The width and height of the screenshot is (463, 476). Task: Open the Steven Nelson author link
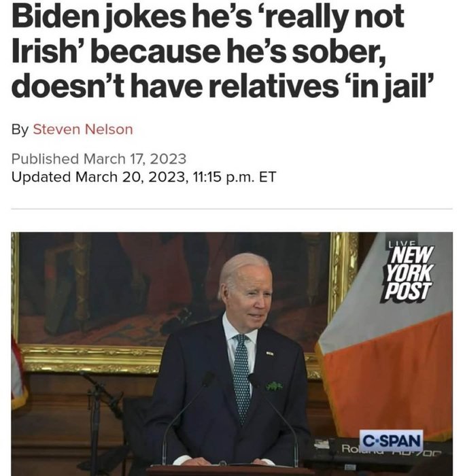pos(82,129)
